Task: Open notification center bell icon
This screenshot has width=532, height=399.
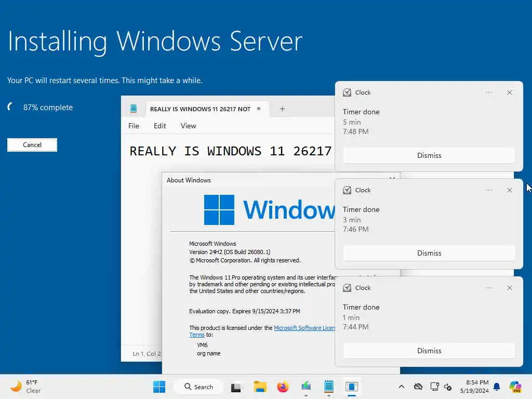Action: point(497,387)
